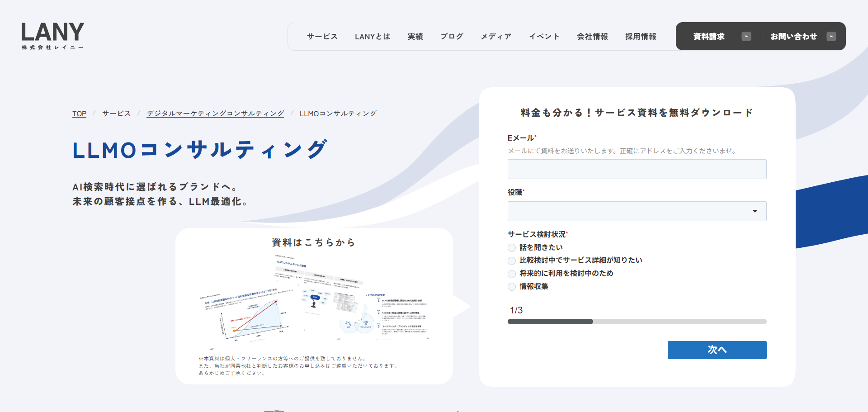Choose 比較検討中でサービス詳細が知りたい option

[x=511, y=260]
